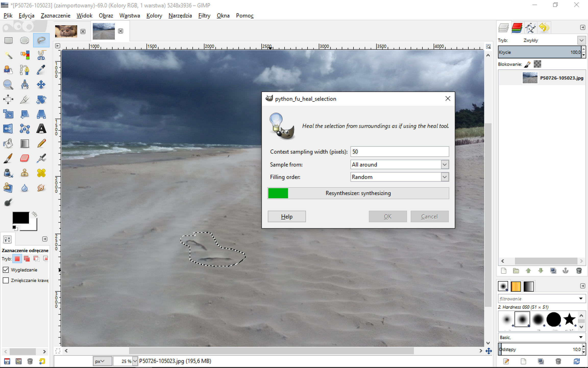The height and width of the screenshot is (368, 588).
Task: Choose the Text tool
Action: pyautogui.click(x=41, y=129)
